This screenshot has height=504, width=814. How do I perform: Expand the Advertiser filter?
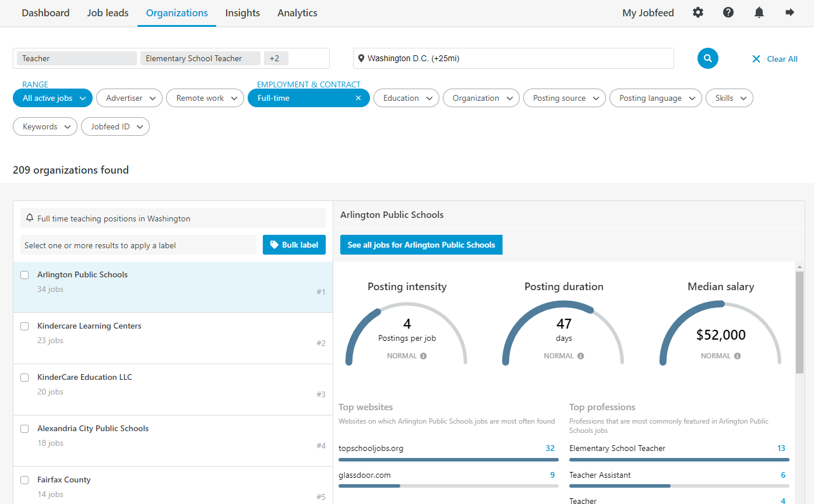(x=129, y=98)
